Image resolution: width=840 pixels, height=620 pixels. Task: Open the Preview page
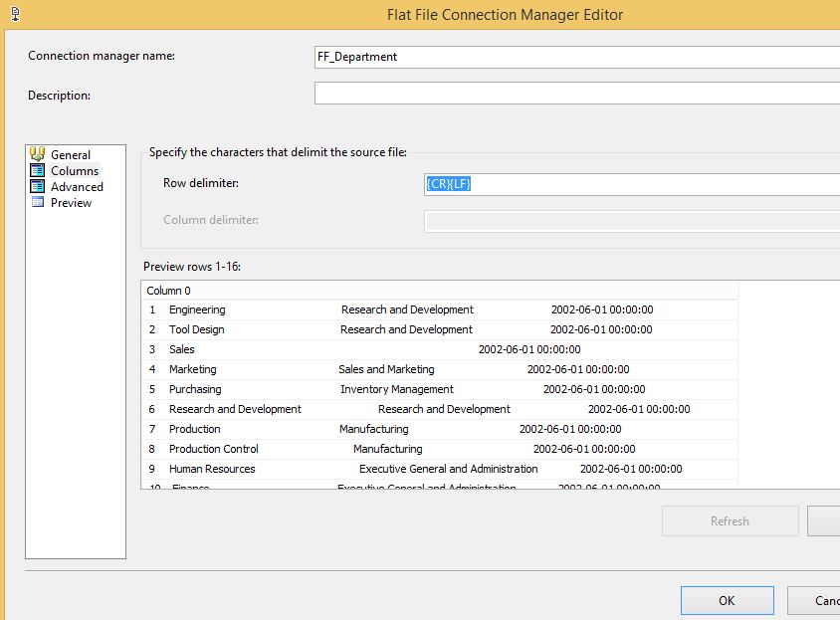tap(71, 203)
